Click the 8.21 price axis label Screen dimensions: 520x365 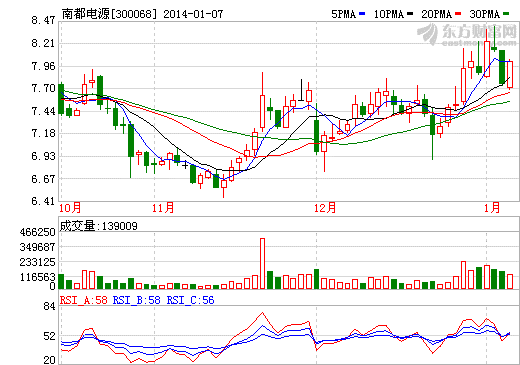click(43, 43)
